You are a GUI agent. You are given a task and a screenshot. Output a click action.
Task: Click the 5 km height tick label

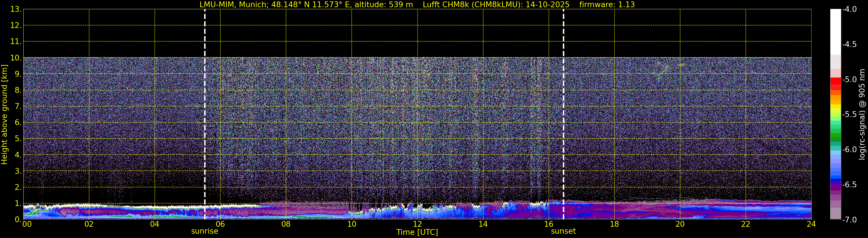coord(18,139)
